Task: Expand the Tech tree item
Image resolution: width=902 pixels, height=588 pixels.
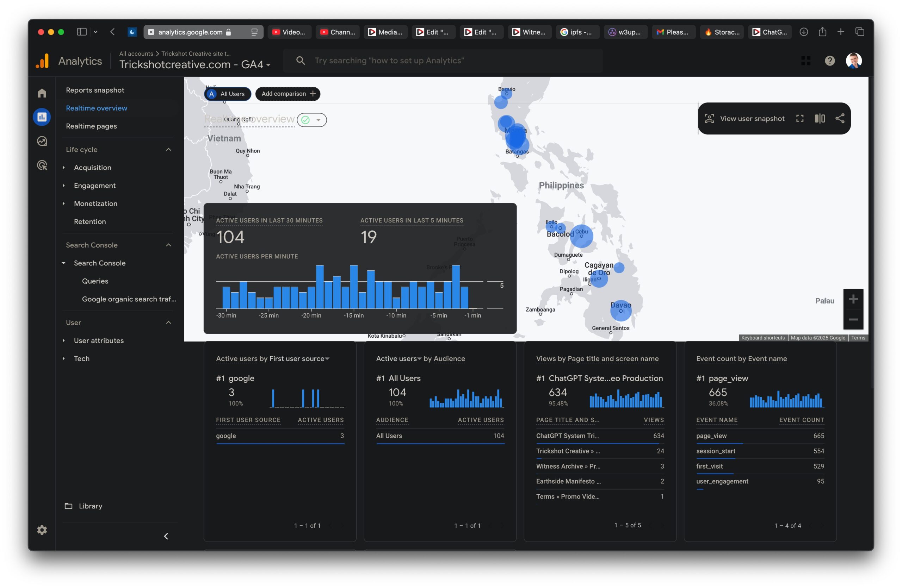Action: (63, 358)
